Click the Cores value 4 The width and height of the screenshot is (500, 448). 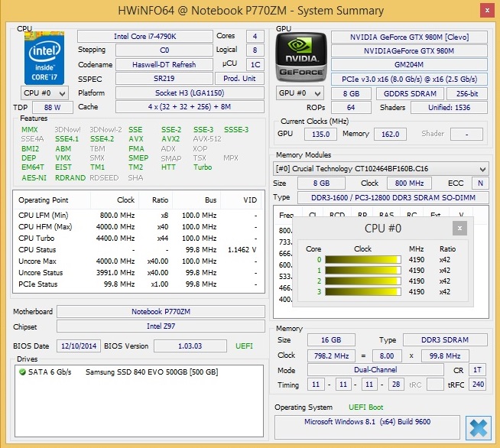(255, 37)
